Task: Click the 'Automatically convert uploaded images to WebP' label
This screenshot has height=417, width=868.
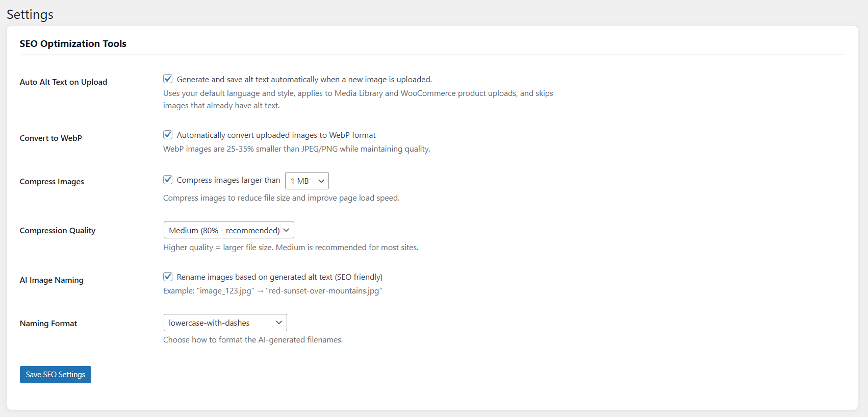Action: (276, 135)
